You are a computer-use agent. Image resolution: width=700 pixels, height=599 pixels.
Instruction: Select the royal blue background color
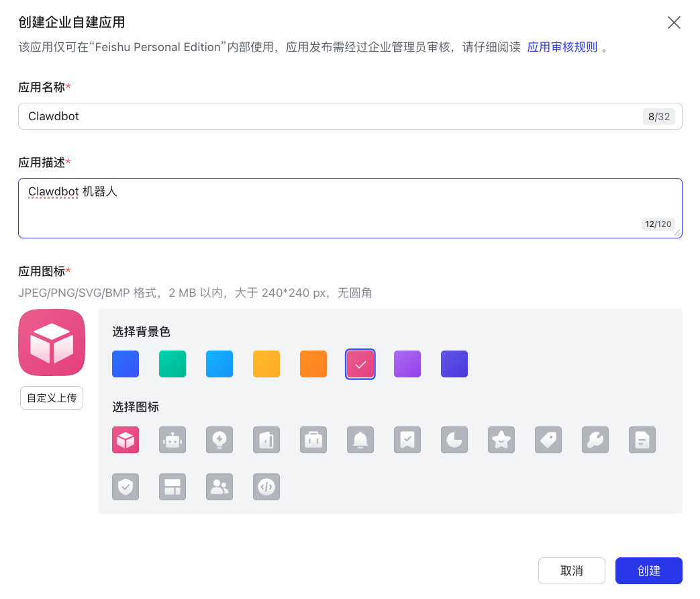tap(126, 364)
